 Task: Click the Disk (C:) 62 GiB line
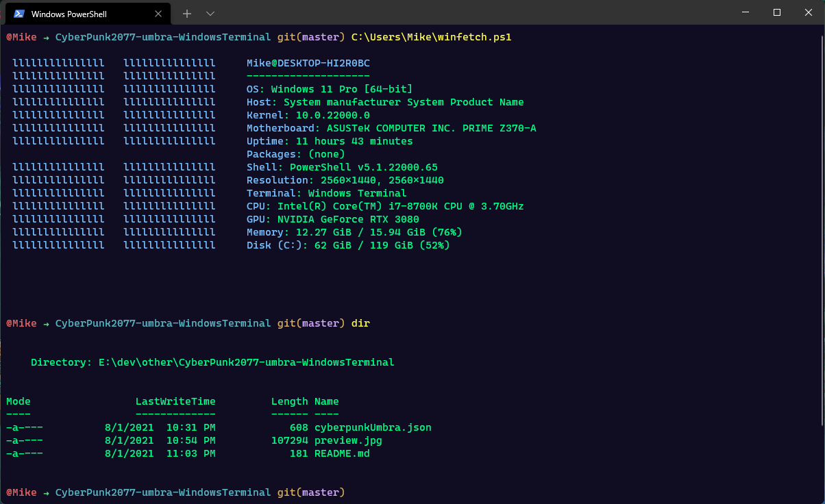pos(348,245)
